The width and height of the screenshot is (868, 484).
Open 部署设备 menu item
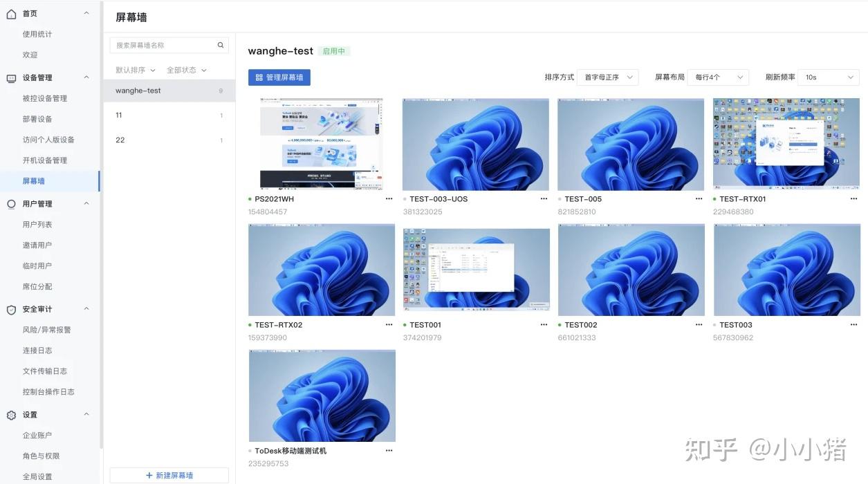(37, 119)
